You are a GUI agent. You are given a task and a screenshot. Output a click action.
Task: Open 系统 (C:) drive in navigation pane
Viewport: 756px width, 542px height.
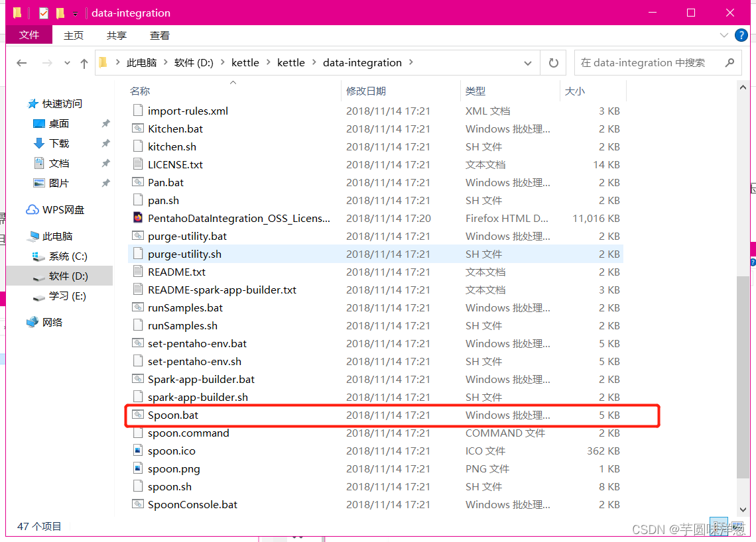[68, 256]
